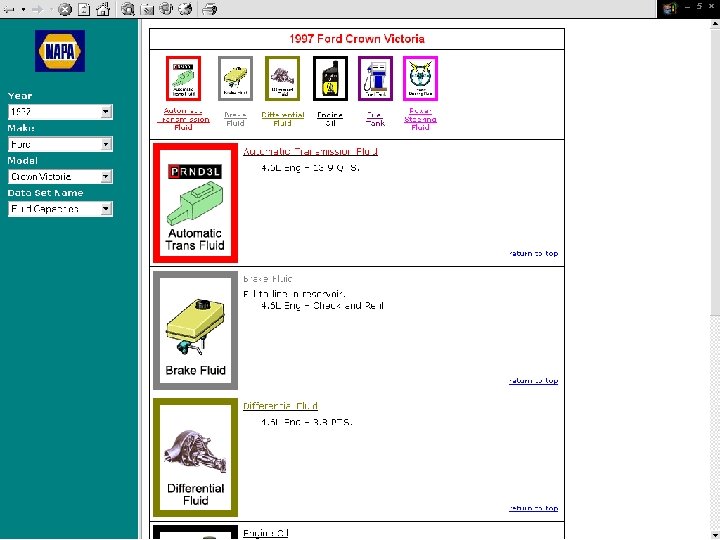Viewport: 720px width, 540px height.
Task: Click small Power Steering Fluid icon
Action: click(x=420, y=79)
